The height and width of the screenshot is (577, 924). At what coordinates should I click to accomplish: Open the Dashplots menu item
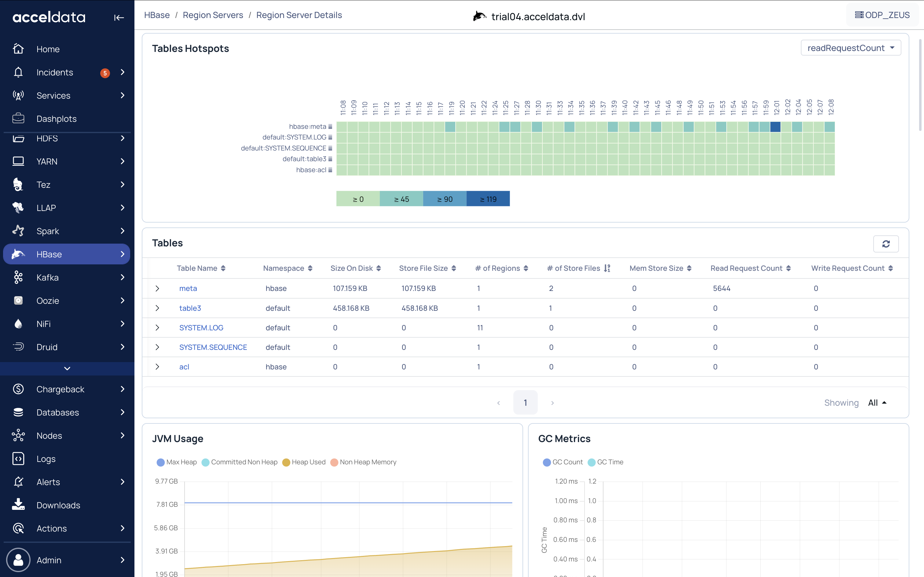coord(57,119)
